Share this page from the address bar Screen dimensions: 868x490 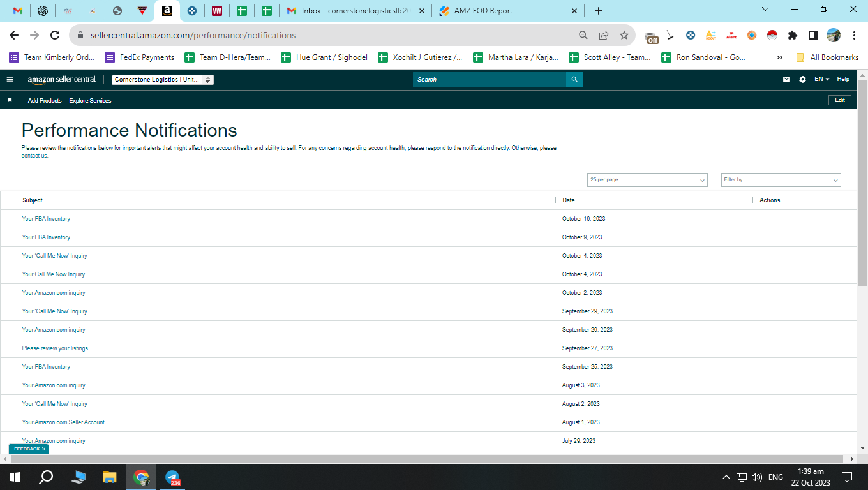[x=604, y=35]
